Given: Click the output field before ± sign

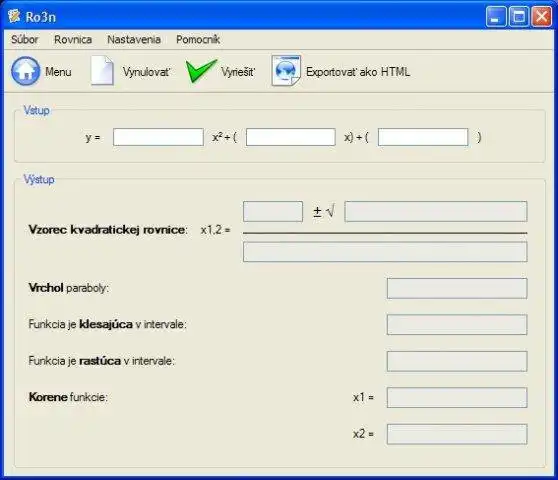Looking at the screenshot, I should coord(273,211).
